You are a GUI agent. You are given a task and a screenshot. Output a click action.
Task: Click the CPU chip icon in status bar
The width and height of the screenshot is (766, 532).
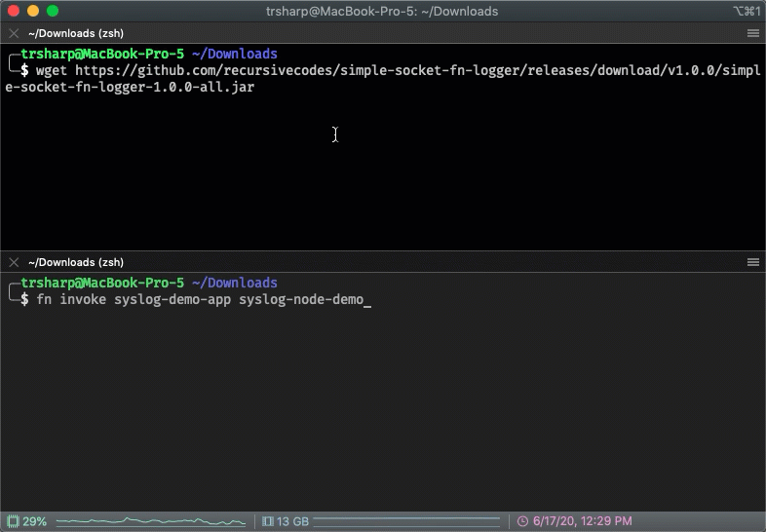coord(14,521)
